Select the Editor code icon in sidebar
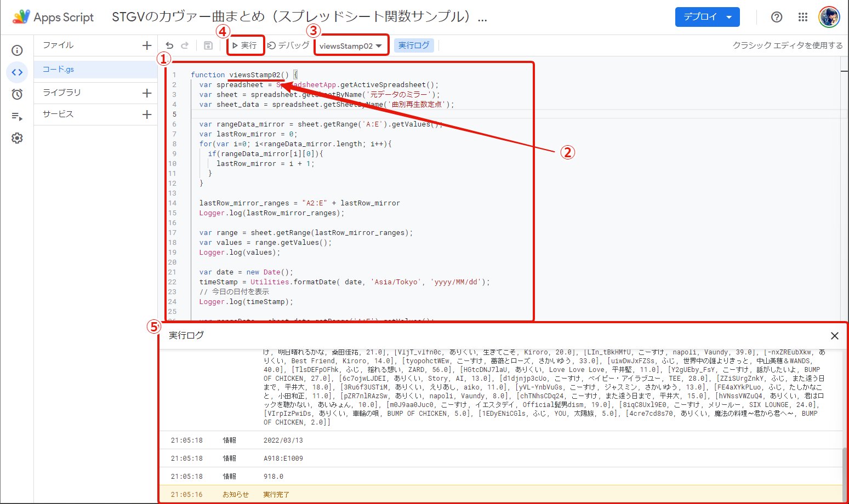The height and width of the screenshot is (504, 849). (17, 72)
